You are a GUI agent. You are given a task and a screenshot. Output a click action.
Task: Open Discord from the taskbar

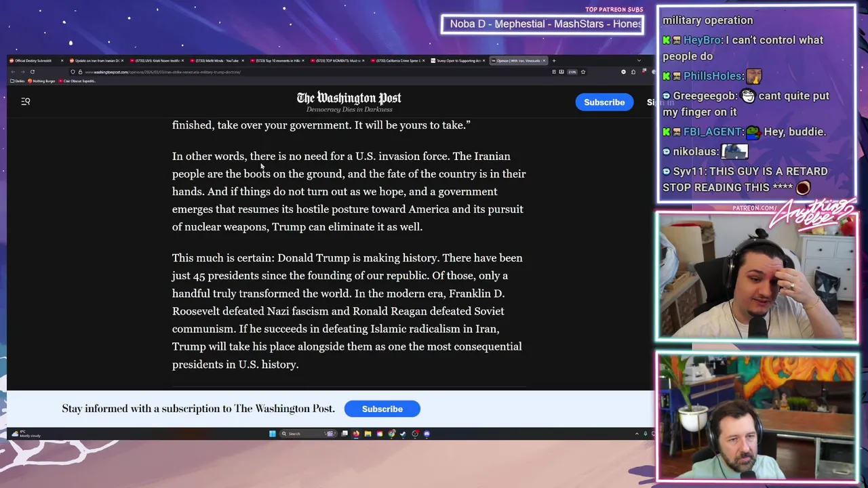pyautogui.click(x=427, y=434)
